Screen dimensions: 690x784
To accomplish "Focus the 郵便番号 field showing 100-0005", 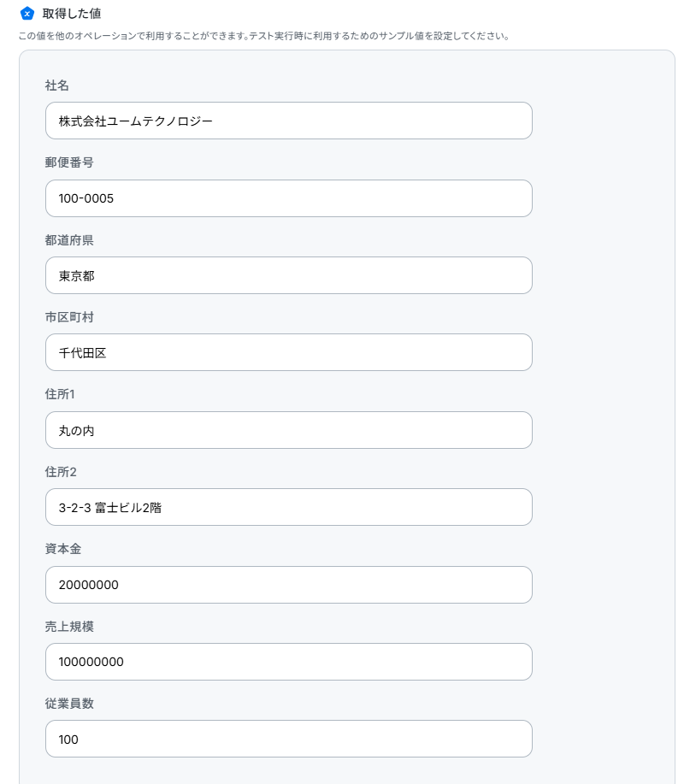I will coord(288,198).
